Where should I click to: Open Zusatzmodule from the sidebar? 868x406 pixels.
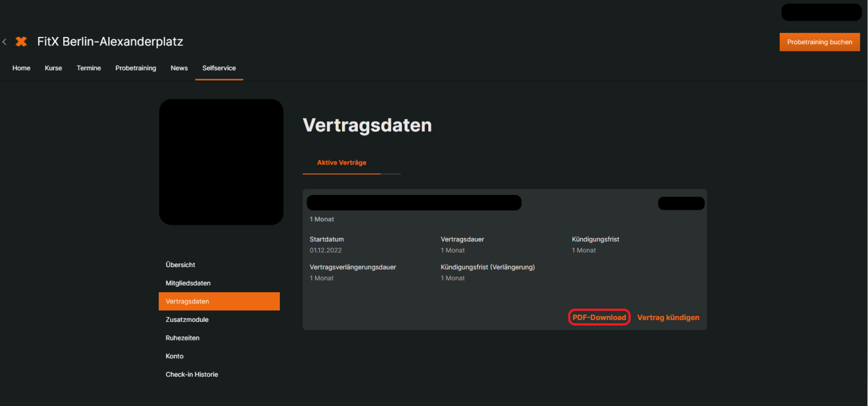187,320
